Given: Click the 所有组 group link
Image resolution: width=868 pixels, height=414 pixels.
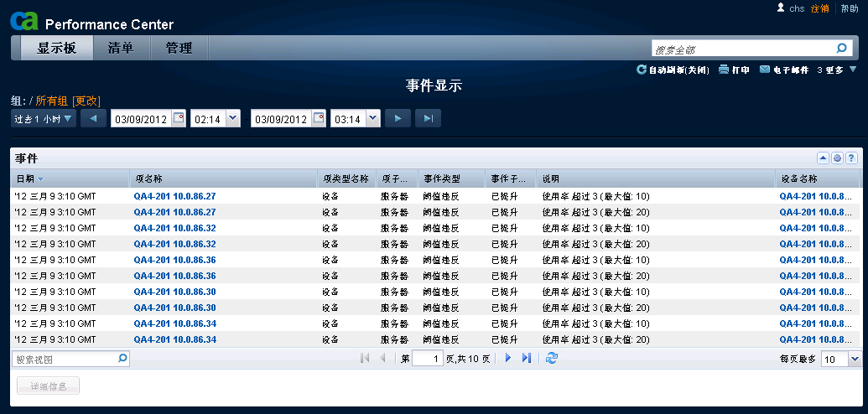Looking at the screenshot, I should [x=51, y=101].
